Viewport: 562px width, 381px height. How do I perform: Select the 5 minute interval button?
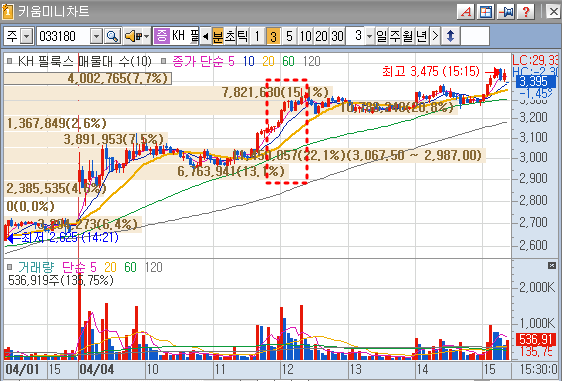(x=289, y=36)
